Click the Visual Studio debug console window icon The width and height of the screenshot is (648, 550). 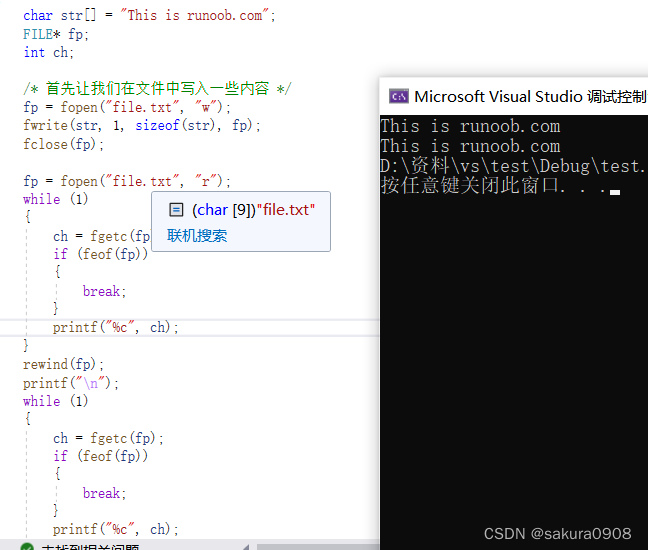click(x=398, y=97)
